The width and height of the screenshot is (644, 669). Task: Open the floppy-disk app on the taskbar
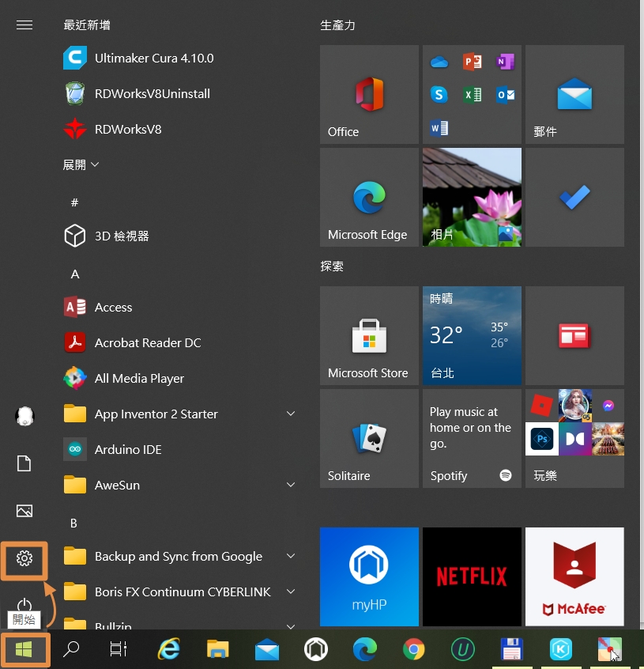pyautogui.click(x=512, y=649)
